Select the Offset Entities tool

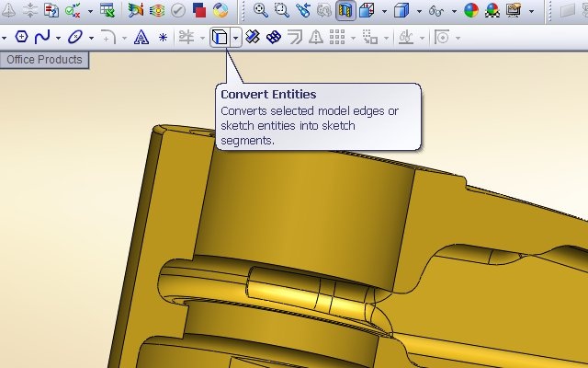[295, 37]
